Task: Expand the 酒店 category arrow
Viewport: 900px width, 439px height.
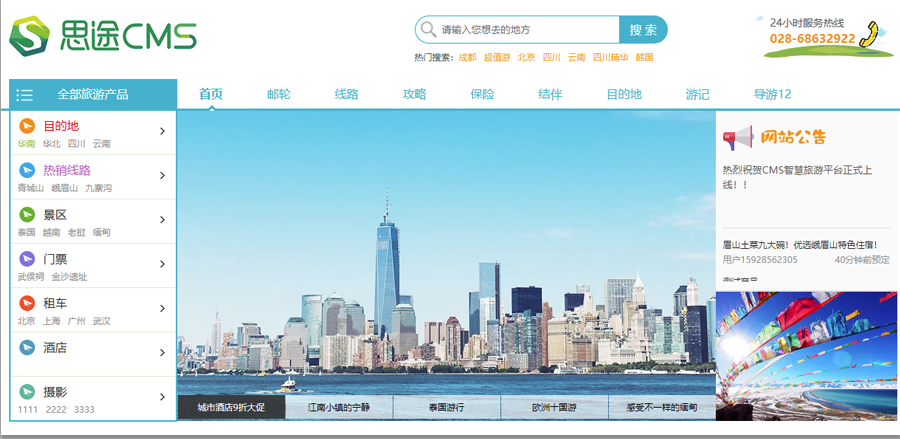Action: point(162,352)
